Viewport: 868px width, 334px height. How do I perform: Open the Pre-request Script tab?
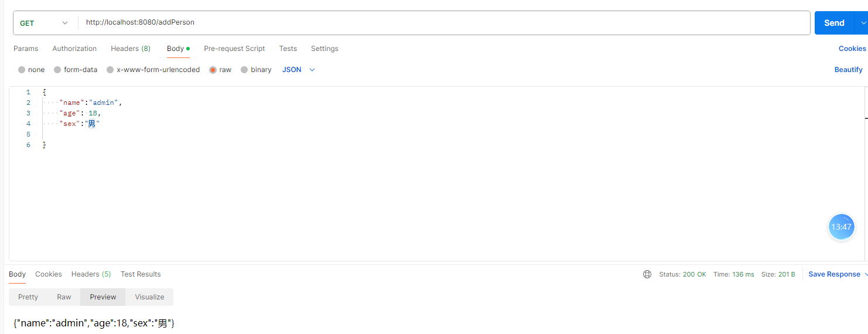click(x=234, y=49)
